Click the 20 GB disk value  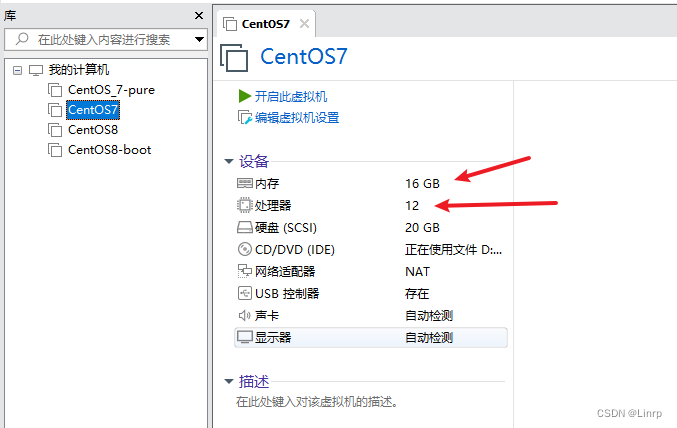[x=422, y=228]
